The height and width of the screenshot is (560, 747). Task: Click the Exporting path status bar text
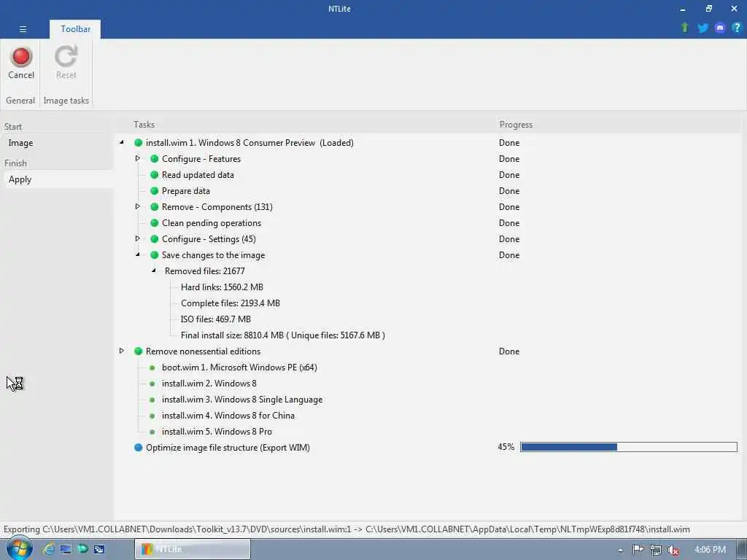tap(347, 529)
